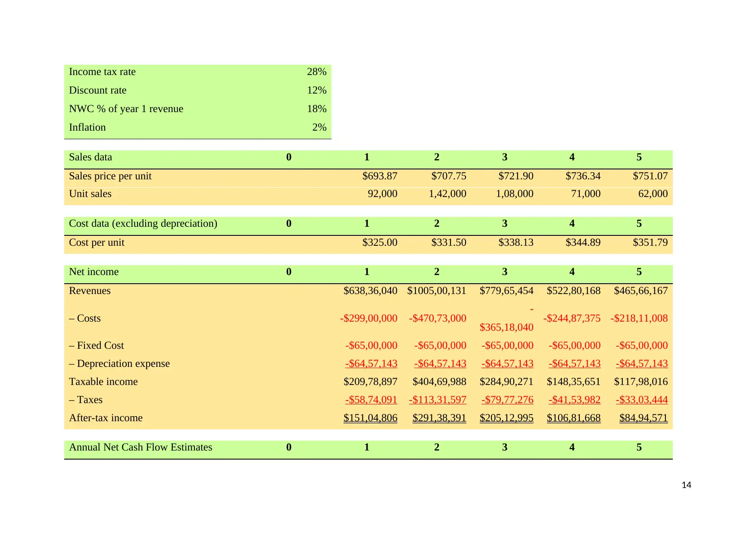The width and height of the screenshot is (756, 535).
Task: Click the 'Income tax rate' label
Action: pyautogui.click(x=102, y=72)
